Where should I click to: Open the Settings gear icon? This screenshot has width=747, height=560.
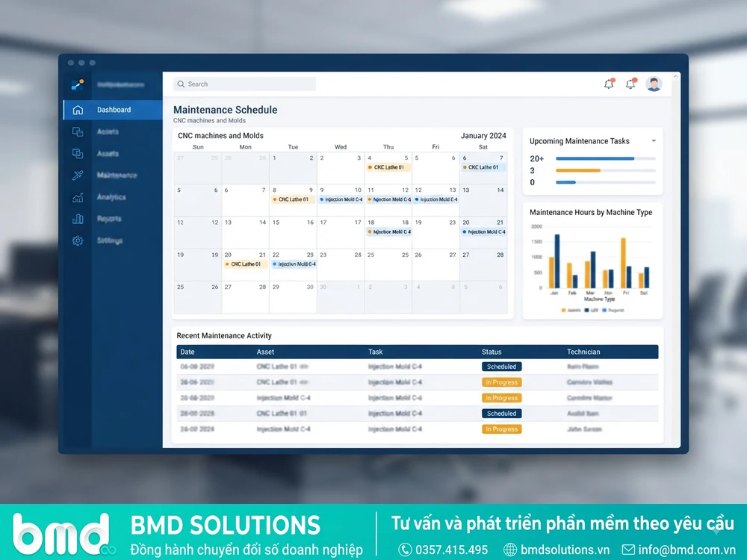(78, 241)
